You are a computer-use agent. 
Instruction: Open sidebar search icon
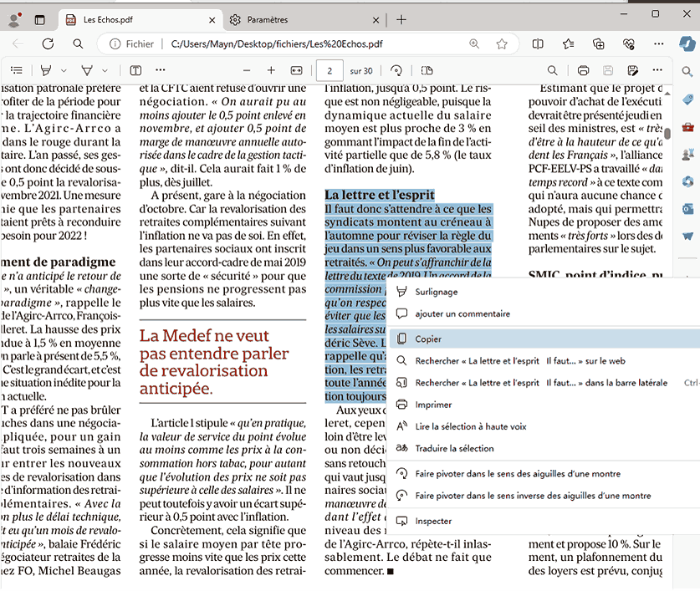(x=687, y=71)
